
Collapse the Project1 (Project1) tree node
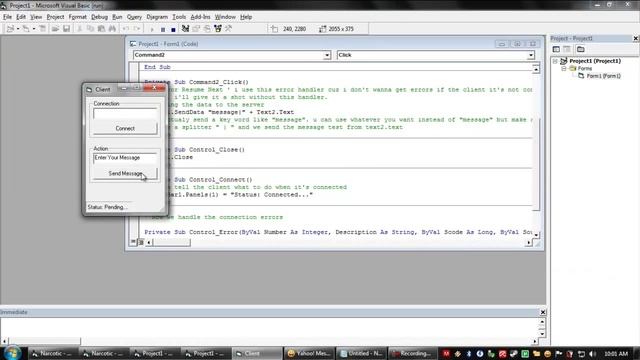point(555,61)
